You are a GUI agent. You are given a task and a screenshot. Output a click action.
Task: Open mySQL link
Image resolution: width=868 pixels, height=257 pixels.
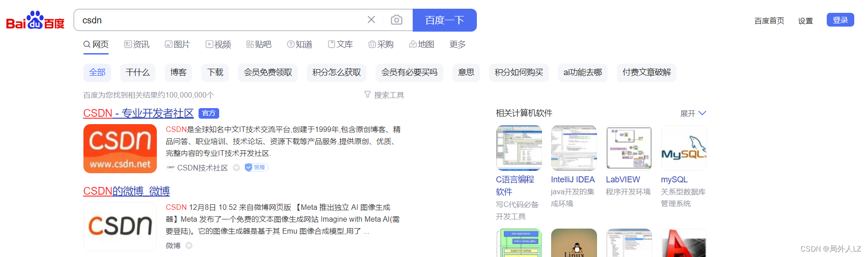pos(674,180)
